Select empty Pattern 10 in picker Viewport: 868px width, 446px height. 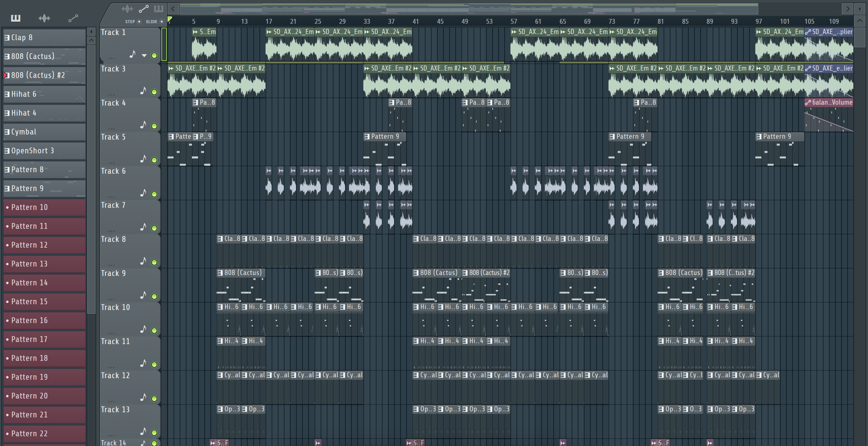pyautogui.click(x=44, y=207)
